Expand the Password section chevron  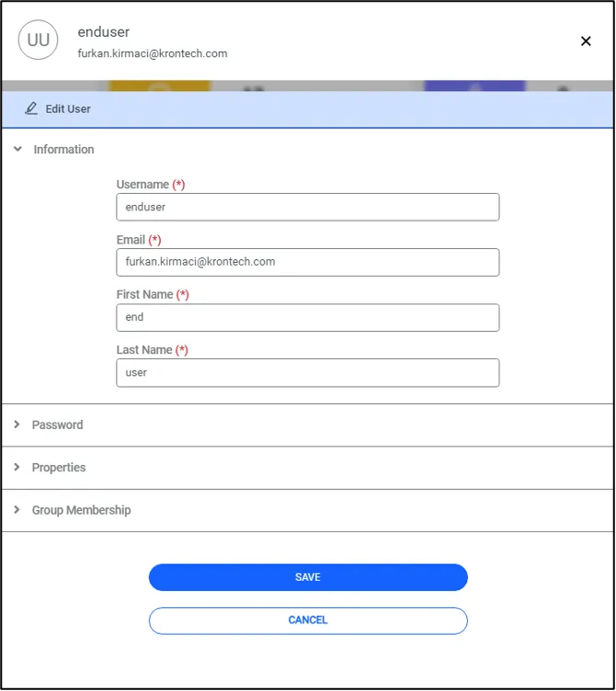click(x=17, y=424)
